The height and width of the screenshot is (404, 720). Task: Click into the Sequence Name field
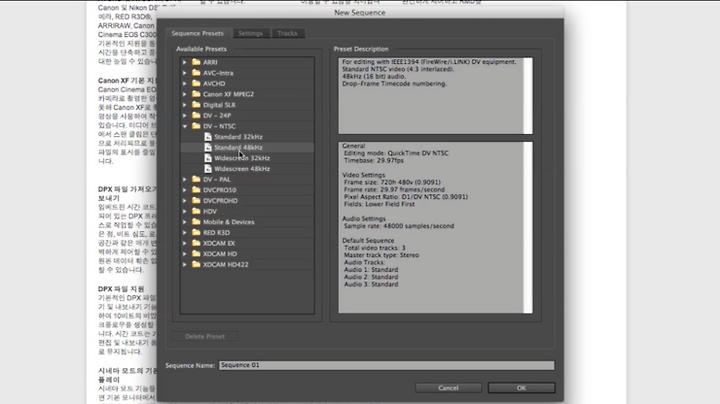pyautogui.click(x=386, y=365)
